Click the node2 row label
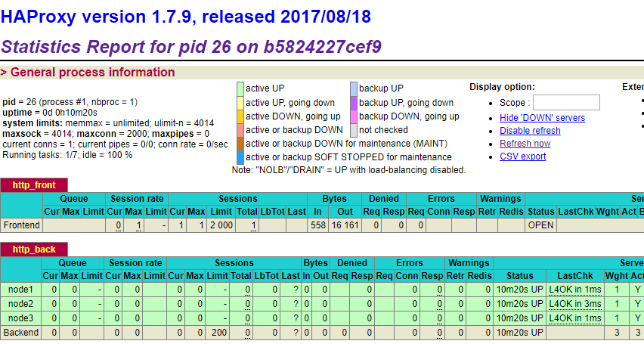The width and height of the screenshot is (644, 344). point(20,304)
